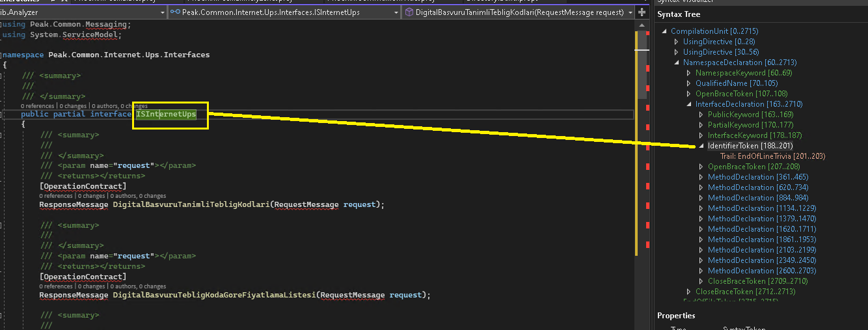Collapse the IdentifierToken [188..201) node arrow
868x330 pixels.
(x=701, y=146)
